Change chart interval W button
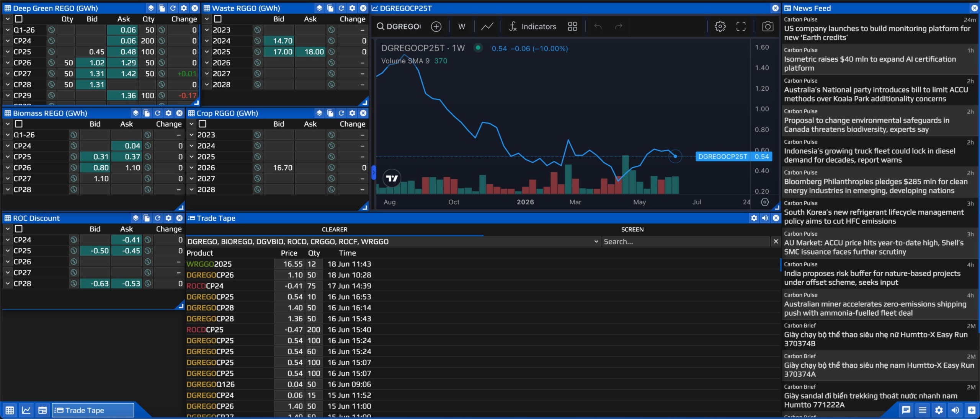This screenshot has height=419, width=980. (x=462, y=26)
